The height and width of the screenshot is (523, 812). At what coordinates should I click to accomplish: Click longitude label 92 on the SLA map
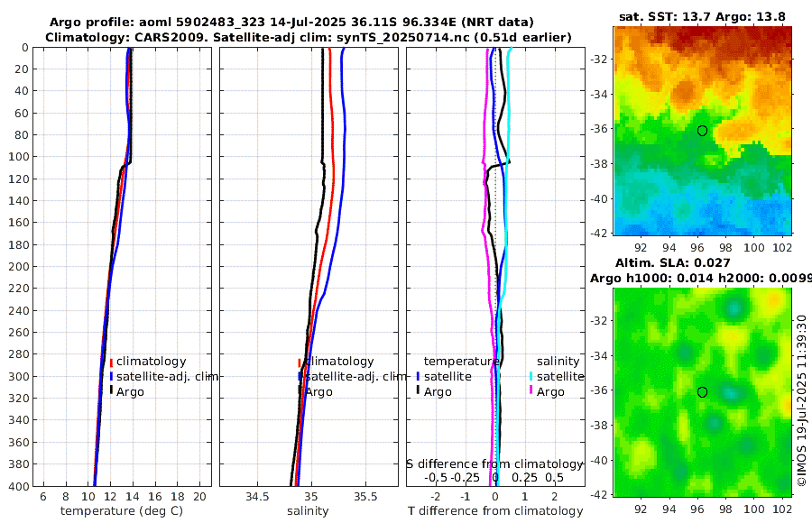tap(641, 509)
